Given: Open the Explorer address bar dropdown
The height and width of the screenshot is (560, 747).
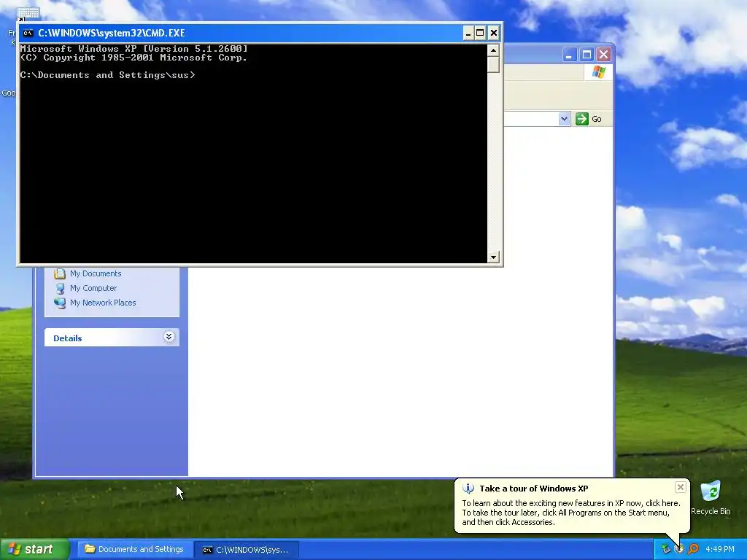Looking at the screenshot, I should [564, 119].
